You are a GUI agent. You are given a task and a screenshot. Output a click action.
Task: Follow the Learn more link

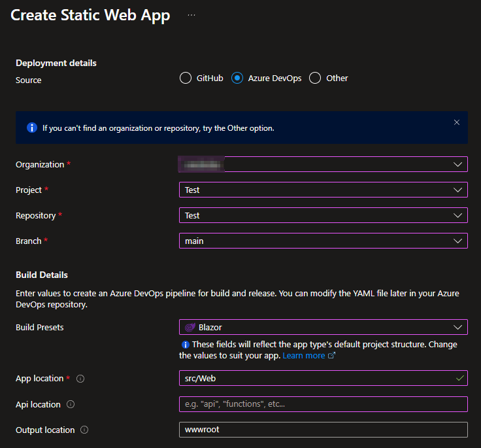pyautogui.click(x=304, y=356)
